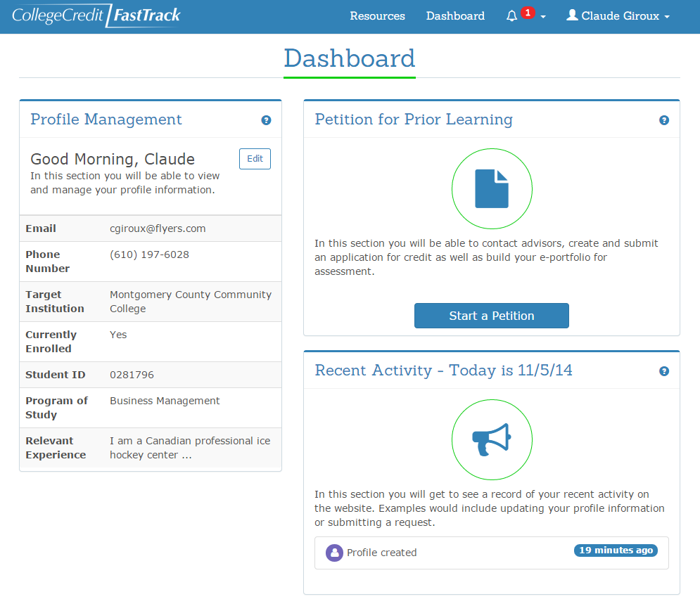Click the Recent Activity help icon
The image size is (700, 599).
[664, 371]
